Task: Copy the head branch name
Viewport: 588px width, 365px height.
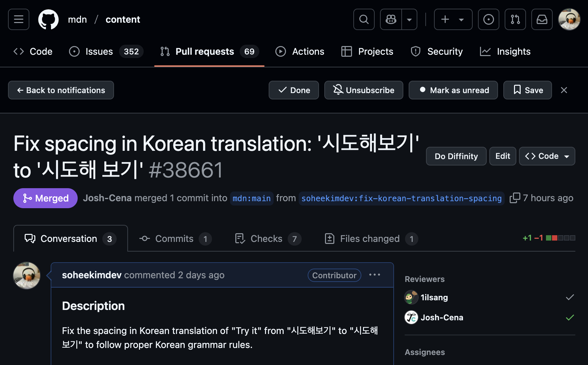Action: tap(515, 198)
